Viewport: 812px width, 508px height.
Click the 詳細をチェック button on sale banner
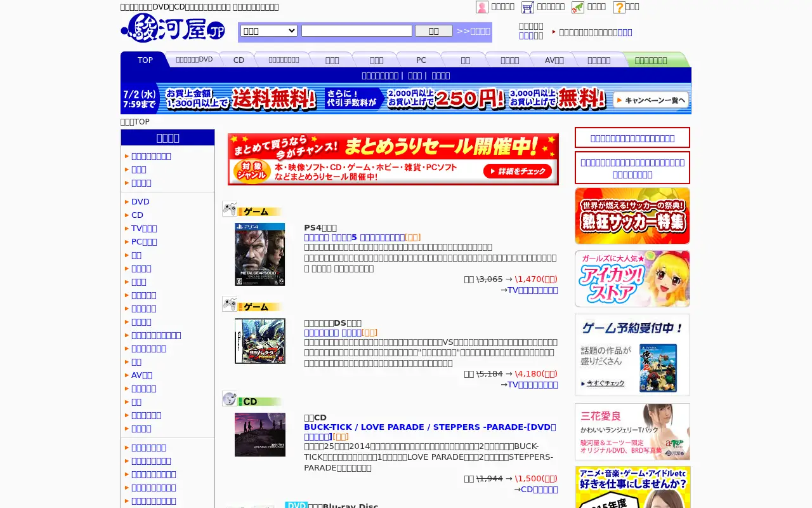[x=518, y=171]
